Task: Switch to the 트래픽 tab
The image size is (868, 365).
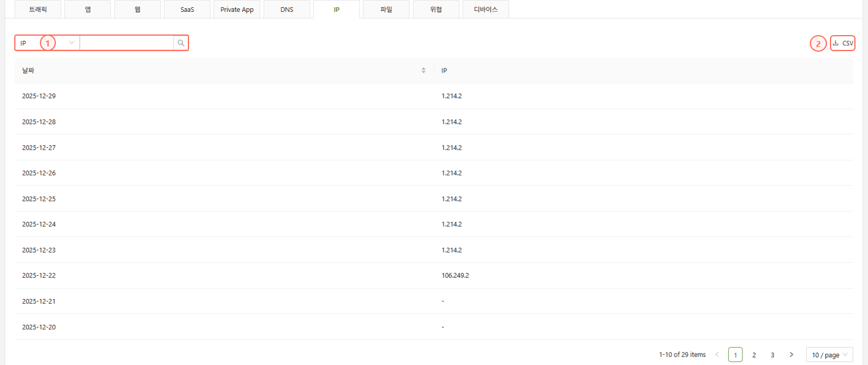Action: (38, 10)
